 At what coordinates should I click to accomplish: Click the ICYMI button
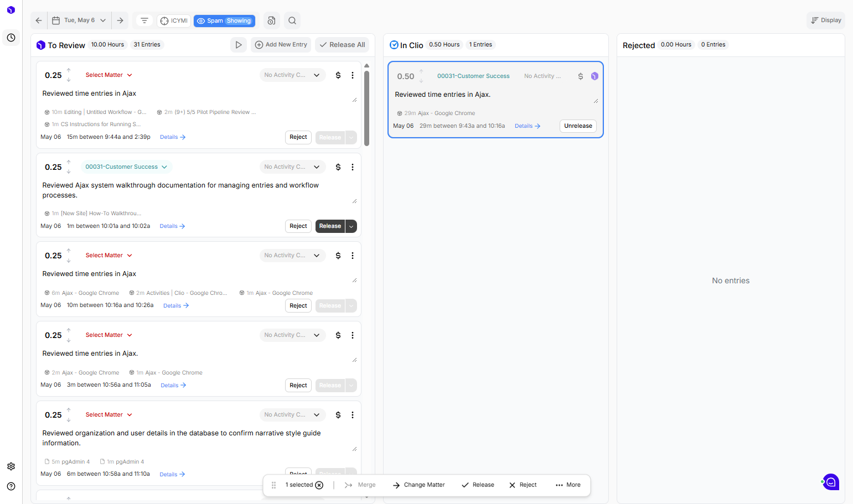(174, 21)
